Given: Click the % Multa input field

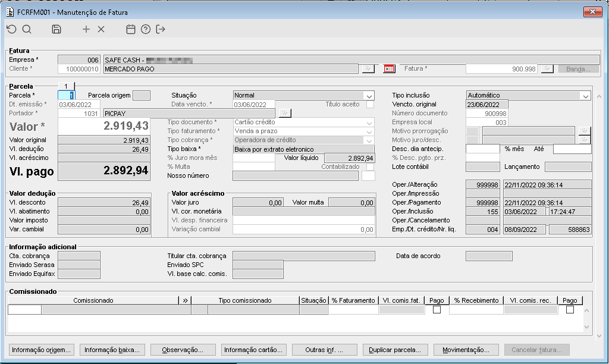Looking at the screenshot, I should pos(253,167).
